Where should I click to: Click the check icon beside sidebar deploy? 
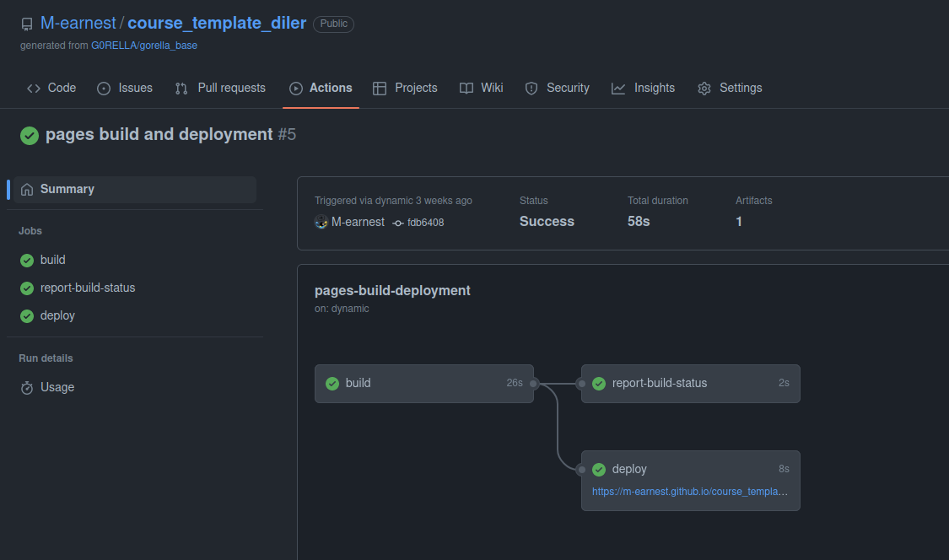point(27,316)
